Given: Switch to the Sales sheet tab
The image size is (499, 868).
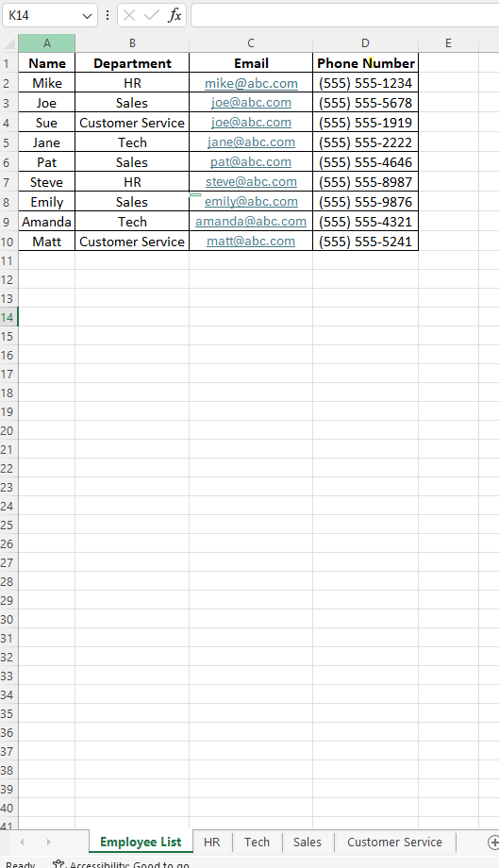Looking at the screenshot, I should 307,842.
